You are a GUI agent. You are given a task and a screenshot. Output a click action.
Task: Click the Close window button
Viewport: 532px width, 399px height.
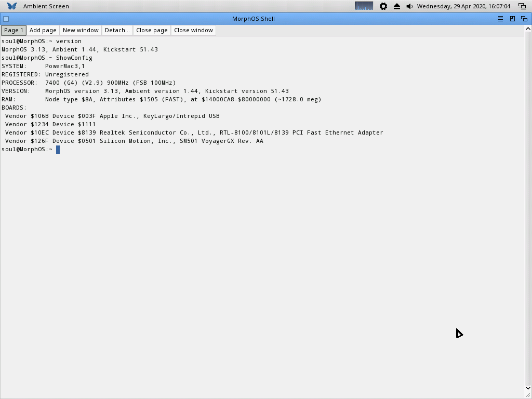click(193, 30)
